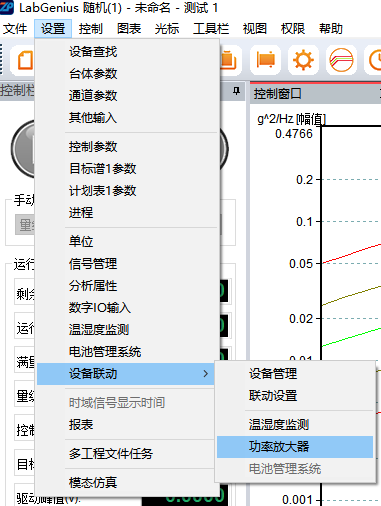Screen dimensions: 381x506
Task: Click the LabGenius app logo icon
Action: pyautogui.click(x=7, y=7)
